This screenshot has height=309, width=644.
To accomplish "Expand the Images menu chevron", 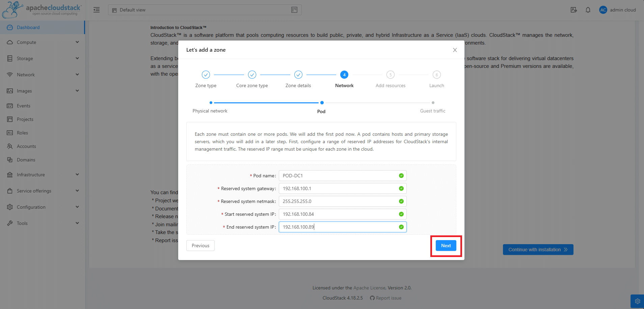I will tap(77, 91).
